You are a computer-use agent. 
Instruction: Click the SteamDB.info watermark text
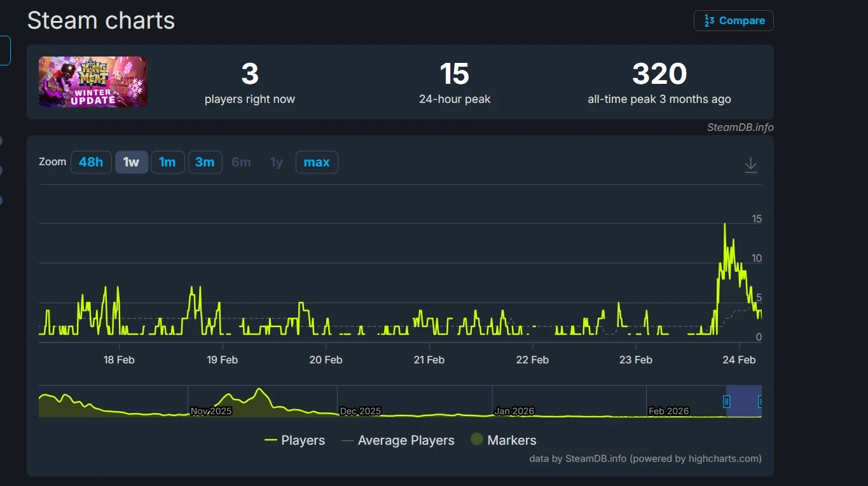tap(740, 127)
